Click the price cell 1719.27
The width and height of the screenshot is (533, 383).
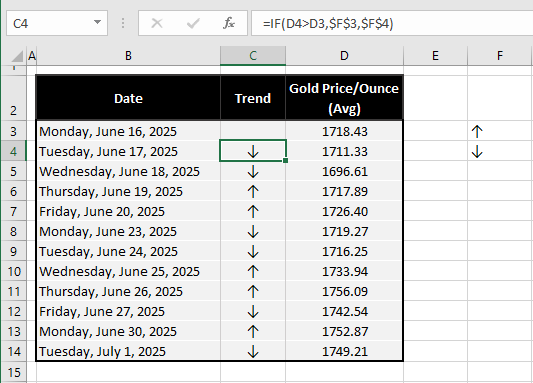[x=344, y=231]
